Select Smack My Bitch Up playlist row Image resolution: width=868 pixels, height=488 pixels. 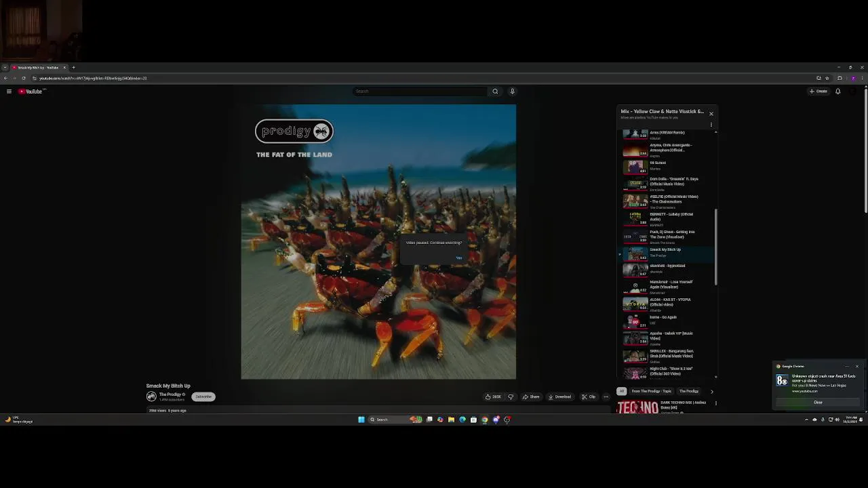tap(665, 253)
